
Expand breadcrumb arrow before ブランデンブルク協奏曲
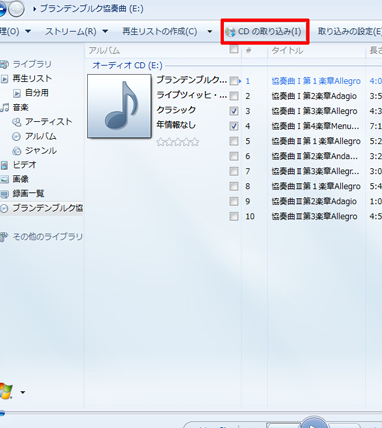click(x=34, y=9)
